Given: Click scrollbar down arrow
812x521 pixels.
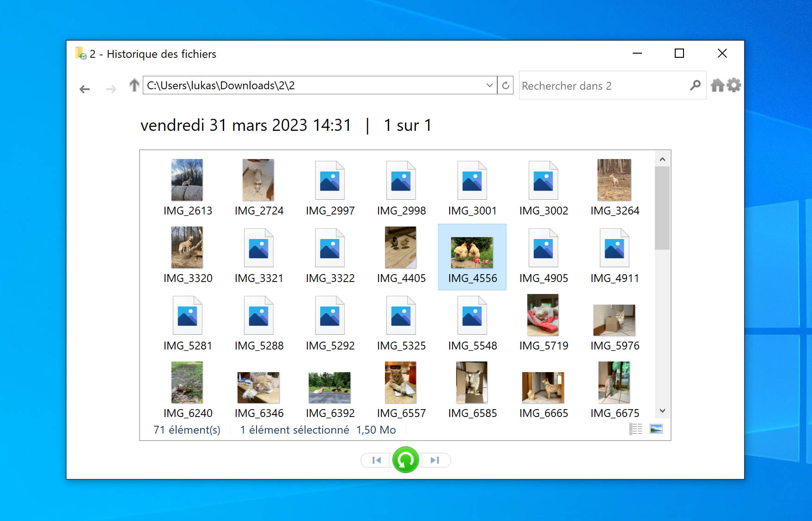Looking at the screenshot, I should coord(662,411).
